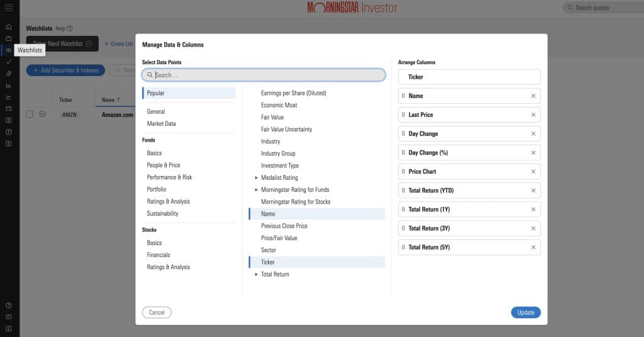Click the Help icon next to Watchlists

tap(69, 28)
